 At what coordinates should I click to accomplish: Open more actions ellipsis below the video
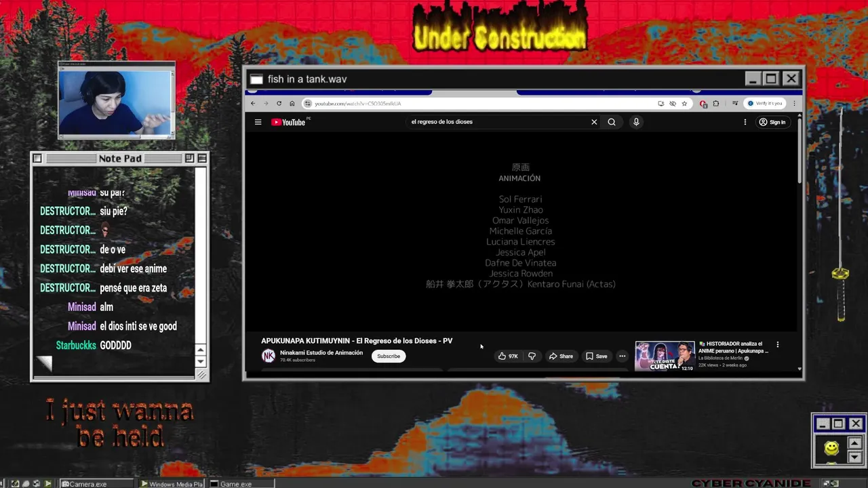[x=622, y=357]
